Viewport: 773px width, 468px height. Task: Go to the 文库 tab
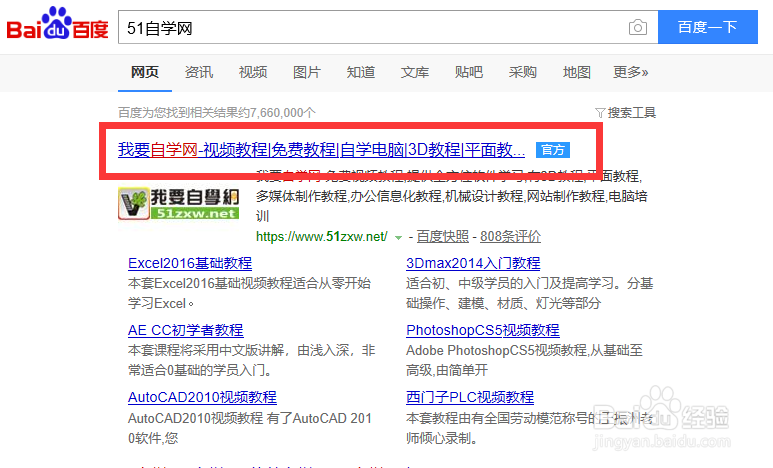415,72
